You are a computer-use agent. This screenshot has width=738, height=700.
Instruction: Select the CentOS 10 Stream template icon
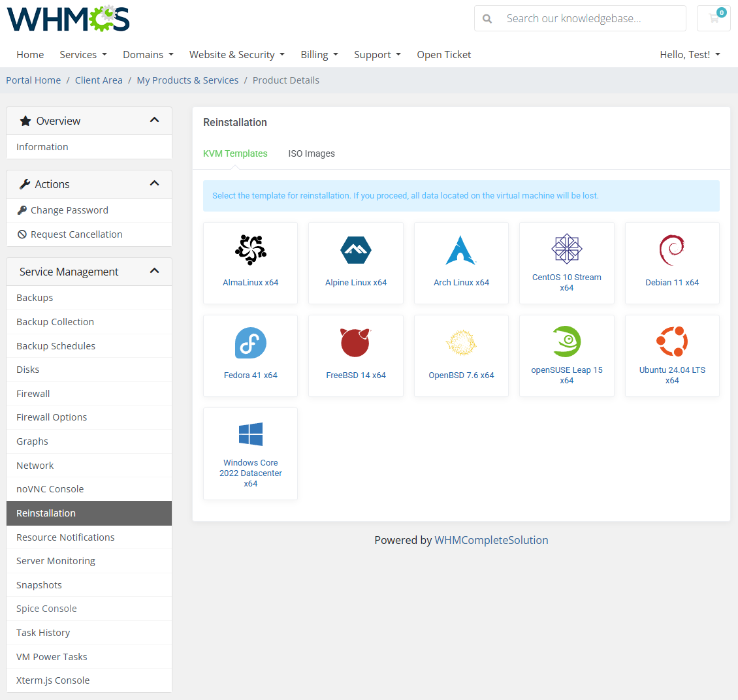(x=566, y=248)
